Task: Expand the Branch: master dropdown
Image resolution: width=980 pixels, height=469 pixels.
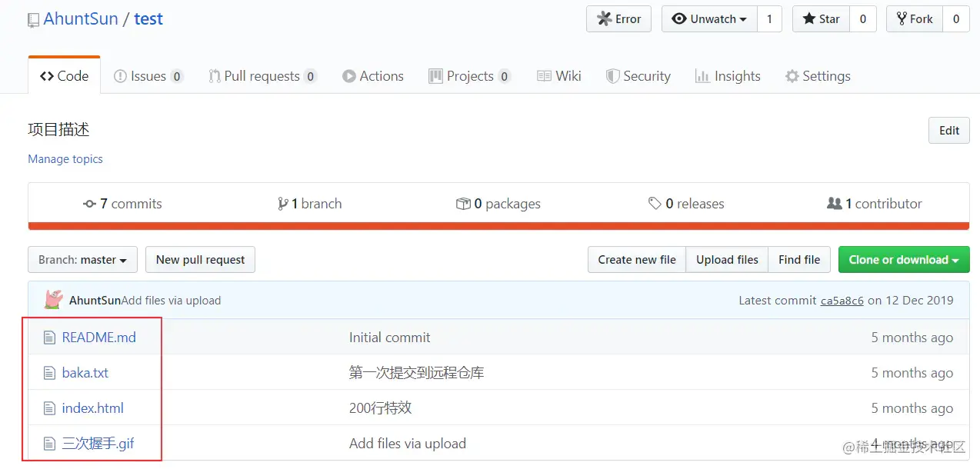Action: 82,260
